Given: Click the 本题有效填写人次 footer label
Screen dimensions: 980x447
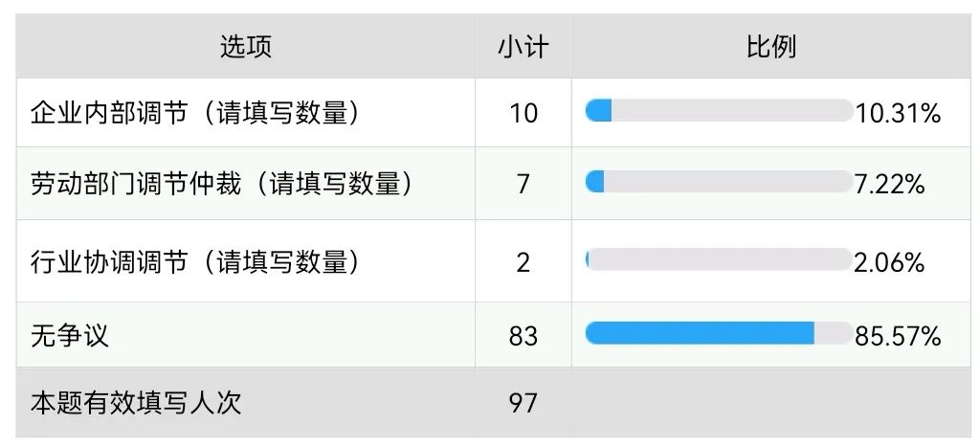Looking at the screenshot, I should click(x=136, y=402).
